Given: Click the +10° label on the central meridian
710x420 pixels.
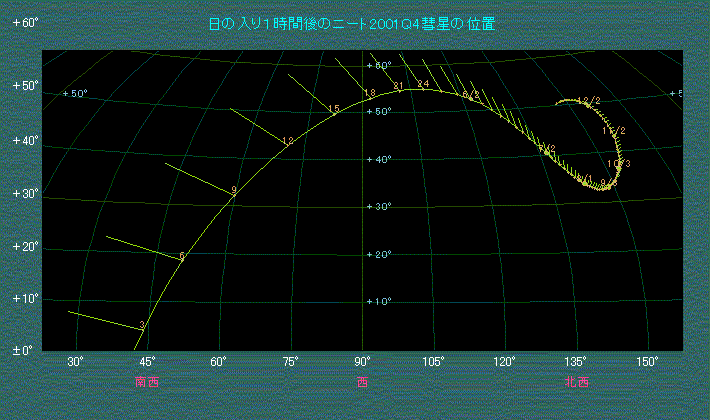Looking at the screenshot, I should tap(380, 302).
